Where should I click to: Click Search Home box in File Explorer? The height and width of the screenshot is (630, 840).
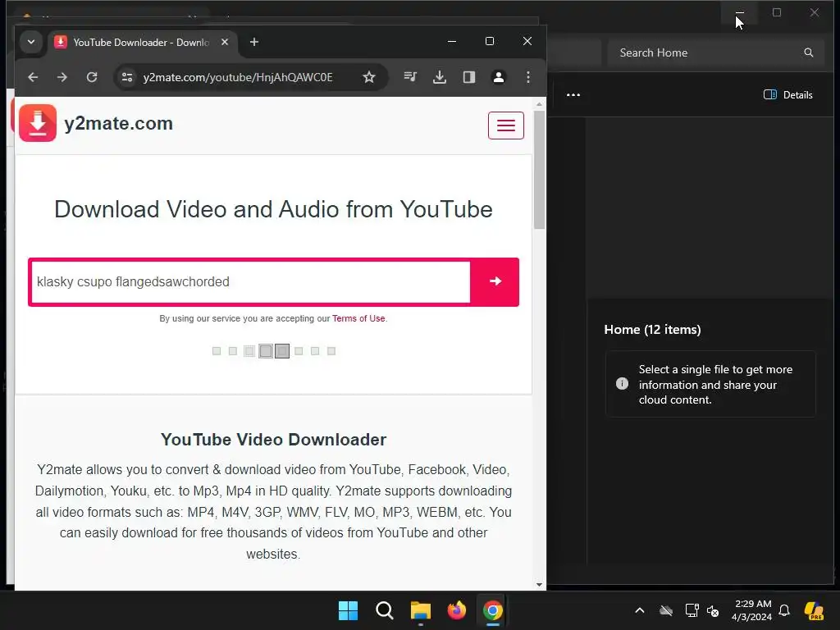point(715,52)
